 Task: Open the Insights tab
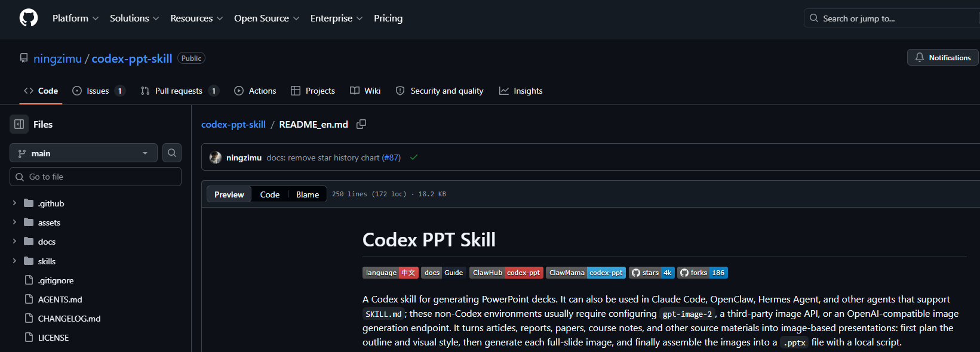pyautogui.click(x=521, y=91)
